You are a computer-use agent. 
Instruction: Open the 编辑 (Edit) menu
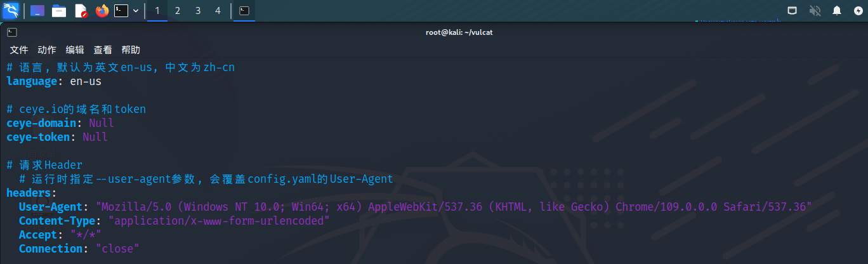(x=75, y=50)
